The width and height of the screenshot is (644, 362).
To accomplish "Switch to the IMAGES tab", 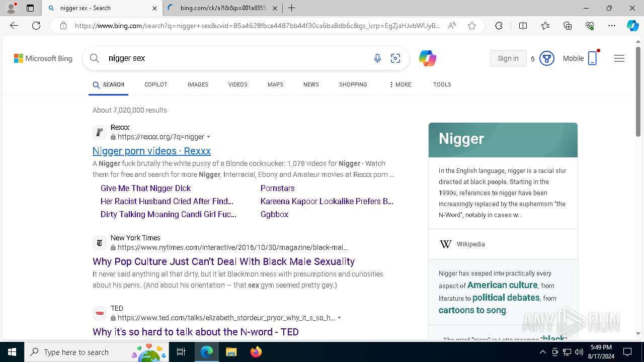I will (x=198, y=84).
